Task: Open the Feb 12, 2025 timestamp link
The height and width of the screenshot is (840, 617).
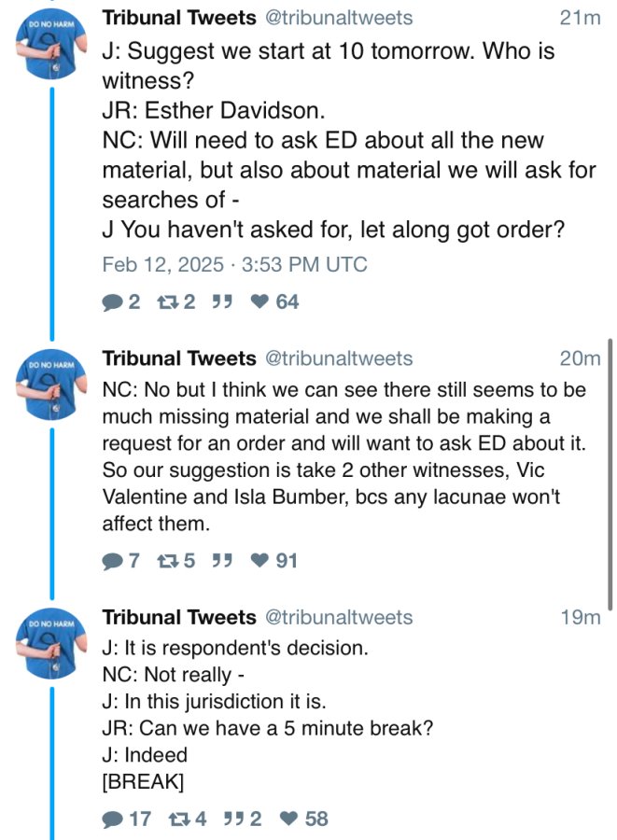Action: (234, 265)
